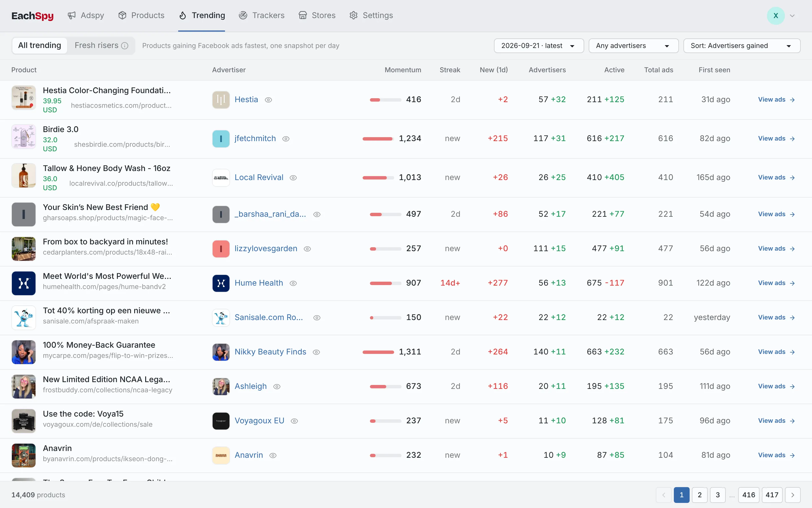Go to page 2
The image size is (812, 508).
(x=700, y=495)
